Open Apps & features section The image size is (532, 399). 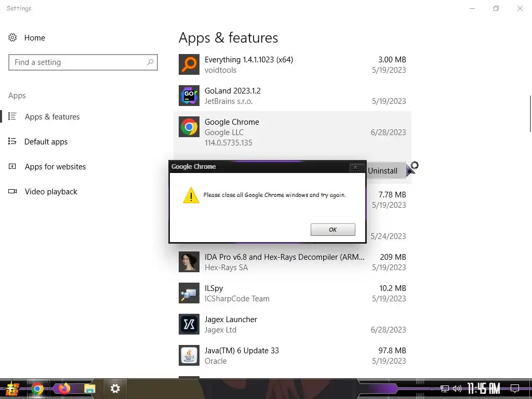tap(52, 117)
